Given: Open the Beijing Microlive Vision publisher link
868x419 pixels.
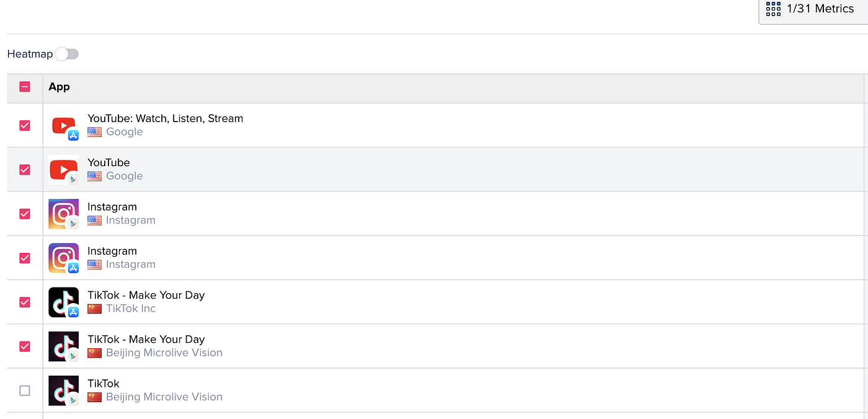Looking at the screenshot, I should (x=164, y=352).
